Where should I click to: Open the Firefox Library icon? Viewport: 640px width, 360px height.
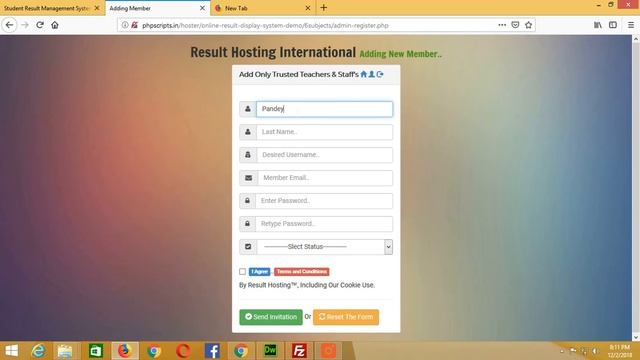point(598,25)
